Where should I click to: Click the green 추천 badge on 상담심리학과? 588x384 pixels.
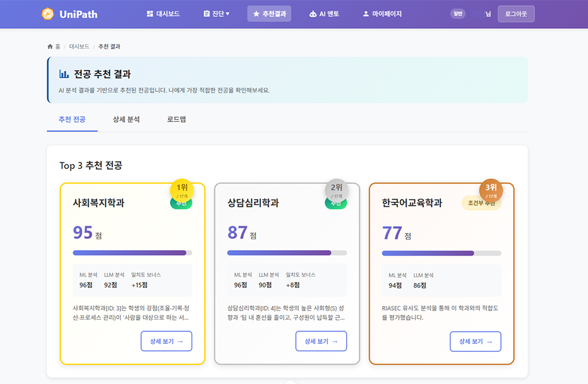[336, 203]
